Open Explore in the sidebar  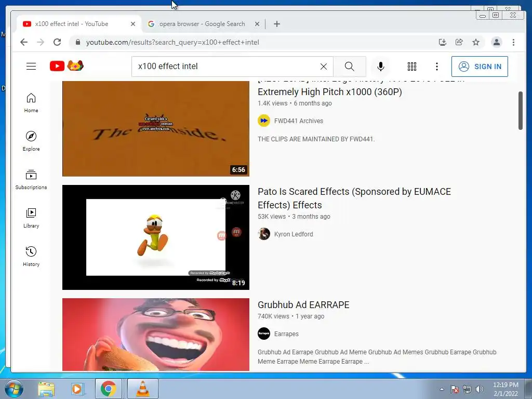pos(31,141)
